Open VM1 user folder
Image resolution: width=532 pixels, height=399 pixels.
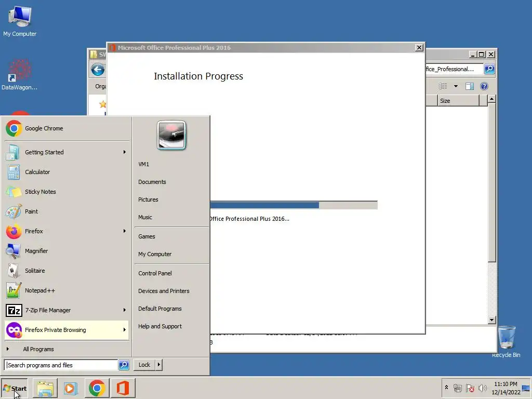[x=143, y=164]
